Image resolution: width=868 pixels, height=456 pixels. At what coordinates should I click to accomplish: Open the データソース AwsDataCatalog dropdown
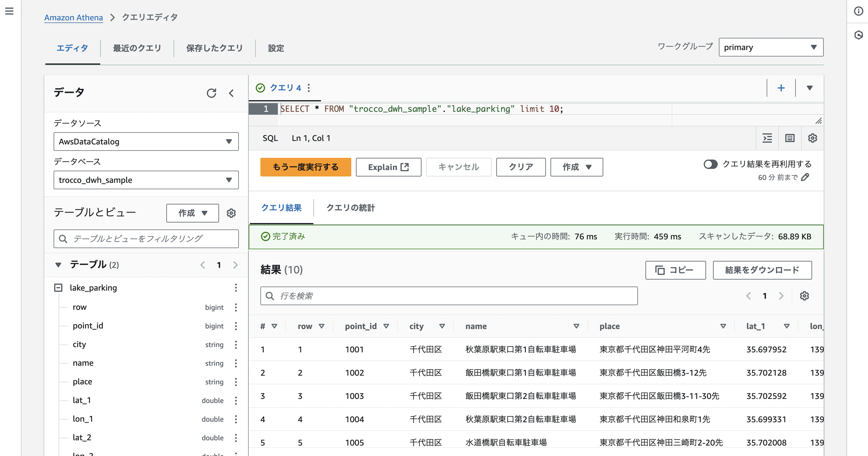146,142
